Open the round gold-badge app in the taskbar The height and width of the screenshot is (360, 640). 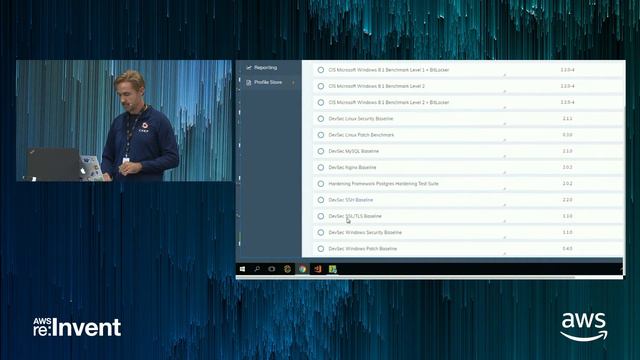tap(287, 269)
